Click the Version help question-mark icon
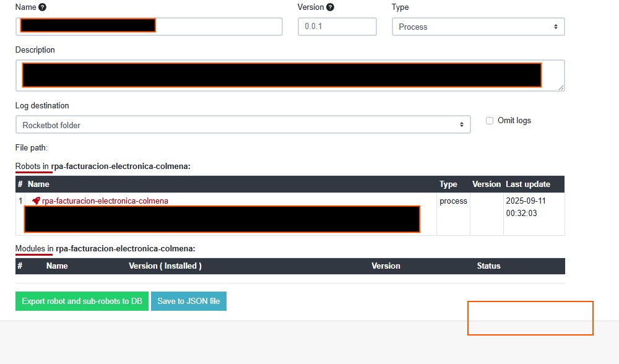Screen dimensions: 619x364 330,7
